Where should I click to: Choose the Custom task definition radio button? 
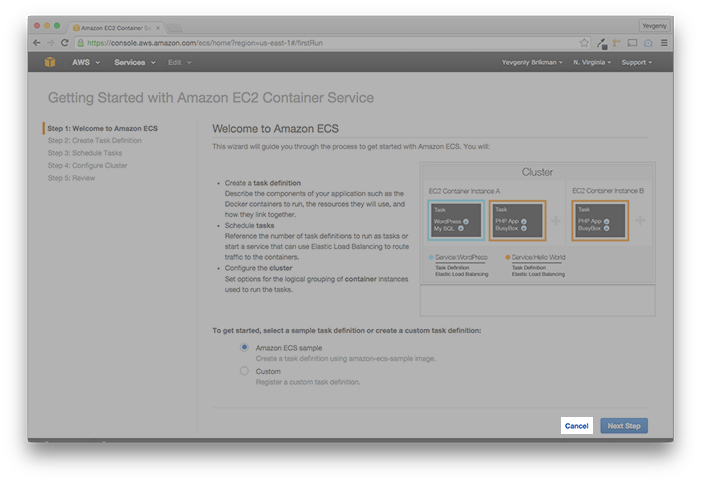pyautogui.click(x=244, y=371)
